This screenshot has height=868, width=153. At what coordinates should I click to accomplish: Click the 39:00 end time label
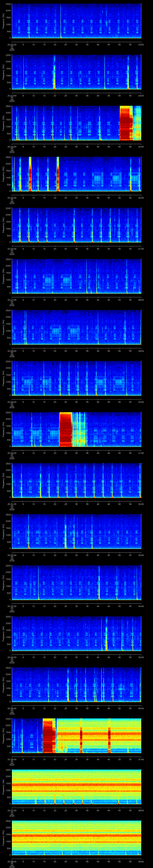coord(141,861)
